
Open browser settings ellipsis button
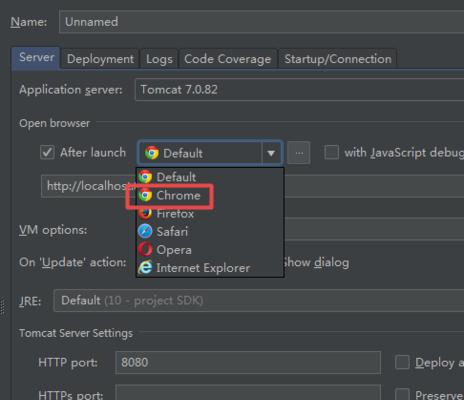tap(299, 153)
